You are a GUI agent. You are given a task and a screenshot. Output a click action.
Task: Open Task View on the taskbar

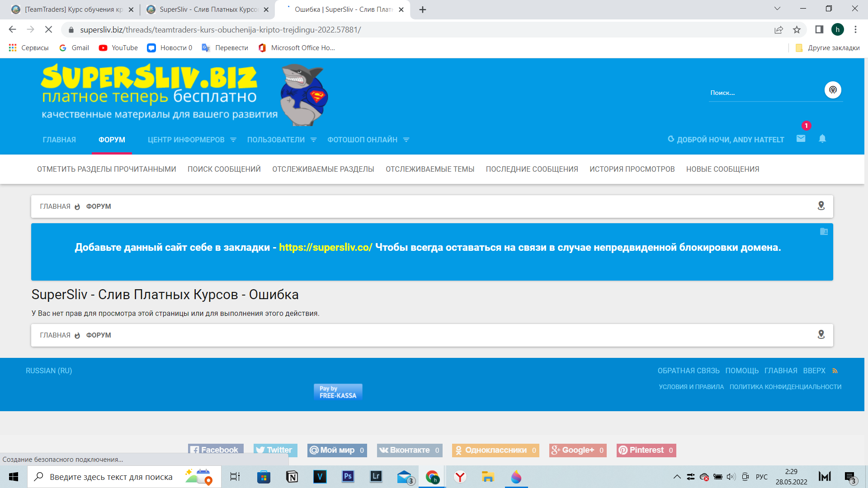coord(235,477)
